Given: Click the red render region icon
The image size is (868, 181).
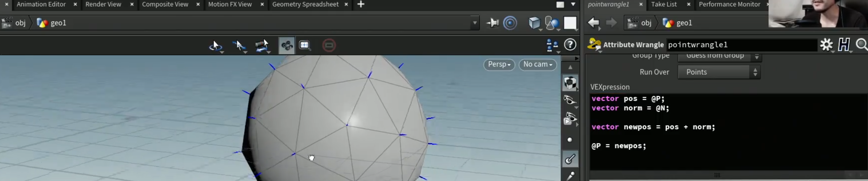Looking at the screenshot, I should pyautogui.click(x=329, y=45).
